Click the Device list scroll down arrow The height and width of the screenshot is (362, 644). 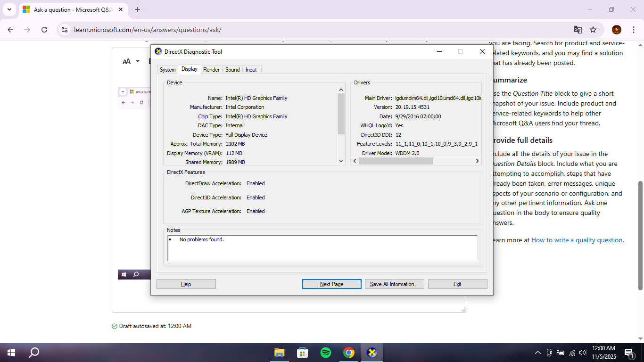coord(342,161)
